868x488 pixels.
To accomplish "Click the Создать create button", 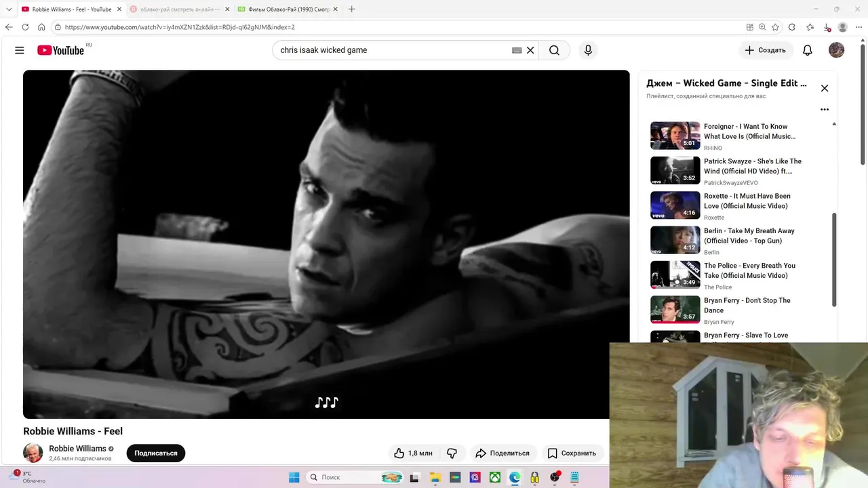I will tap(766, 50).
